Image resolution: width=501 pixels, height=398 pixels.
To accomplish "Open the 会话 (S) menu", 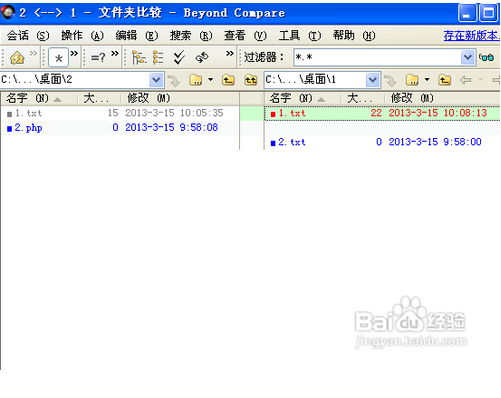I will [28, 35].
